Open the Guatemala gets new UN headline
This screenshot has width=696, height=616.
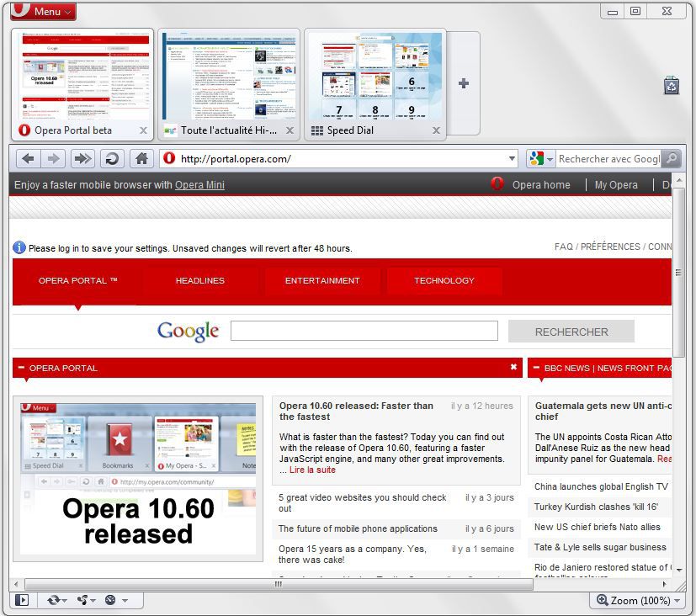coord(603,411)
